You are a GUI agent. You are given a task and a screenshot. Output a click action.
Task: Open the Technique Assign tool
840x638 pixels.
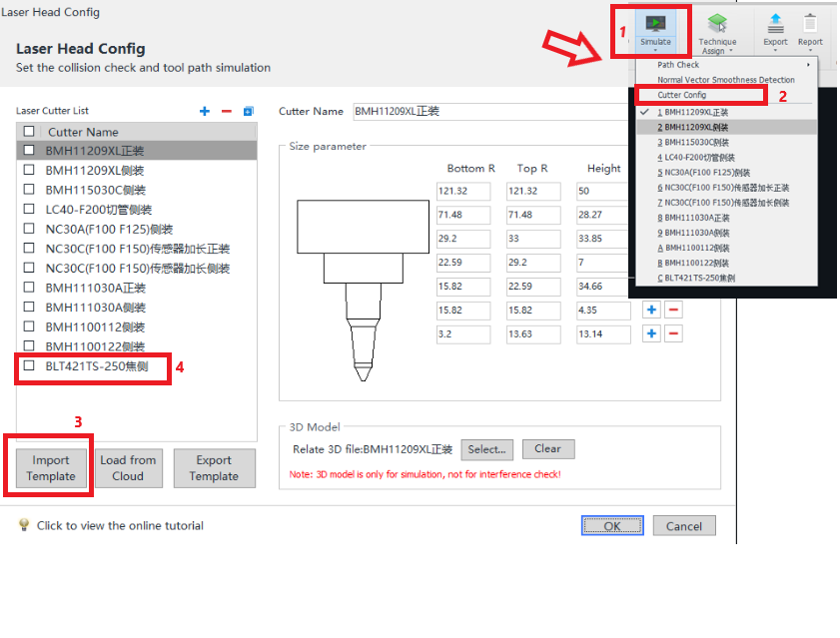point(717,33)
